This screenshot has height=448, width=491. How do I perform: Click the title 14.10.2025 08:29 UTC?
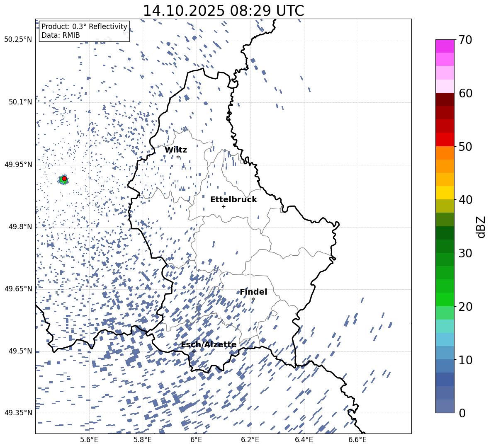pos(223,11)
